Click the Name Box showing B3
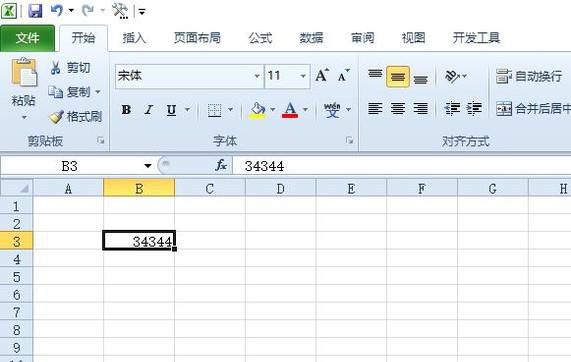The height and width of the screenshot is (362, 571). point(71,166)
